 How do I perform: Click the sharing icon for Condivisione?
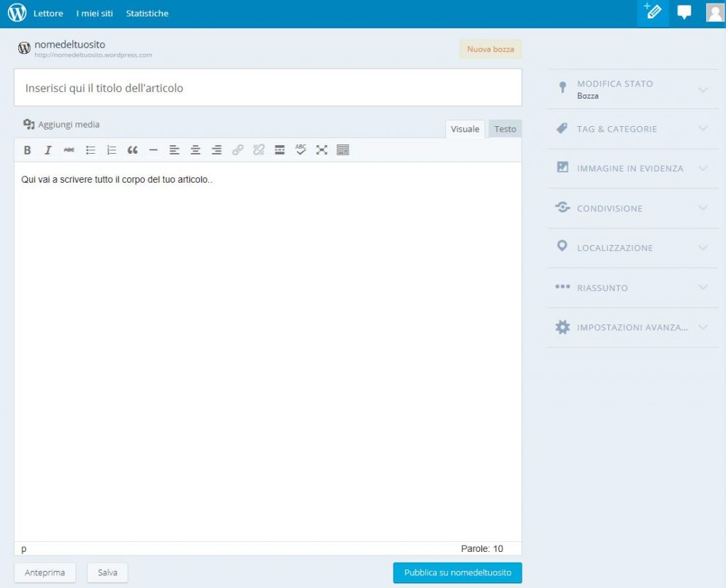coord(562,207)
